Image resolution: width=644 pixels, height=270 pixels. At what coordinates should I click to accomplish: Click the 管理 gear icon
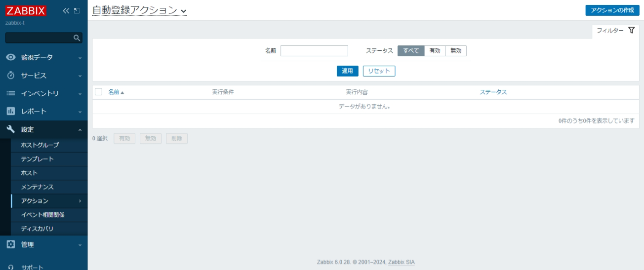click(x=10, y=244)
